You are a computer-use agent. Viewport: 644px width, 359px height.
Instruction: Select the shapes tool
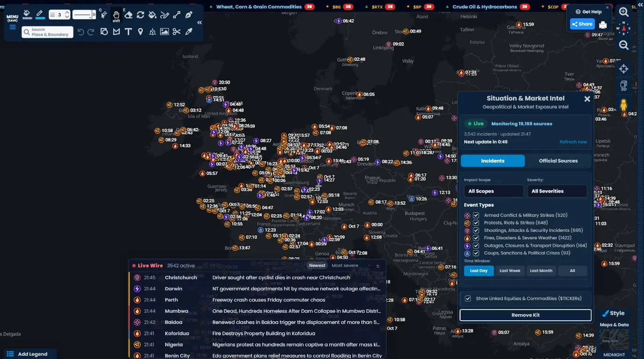click(x=104, y=32)
